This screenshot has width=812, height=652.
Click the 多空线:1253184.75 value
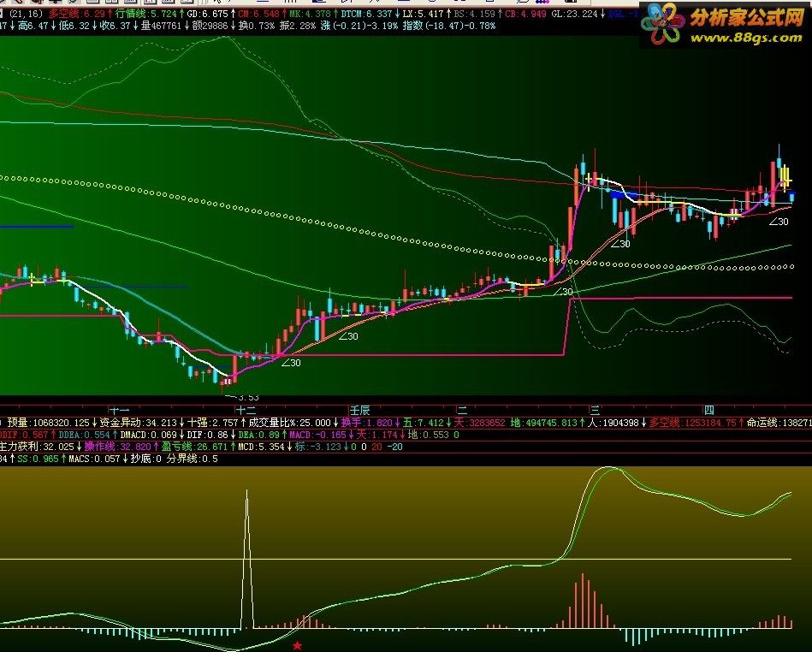[692, 423]
